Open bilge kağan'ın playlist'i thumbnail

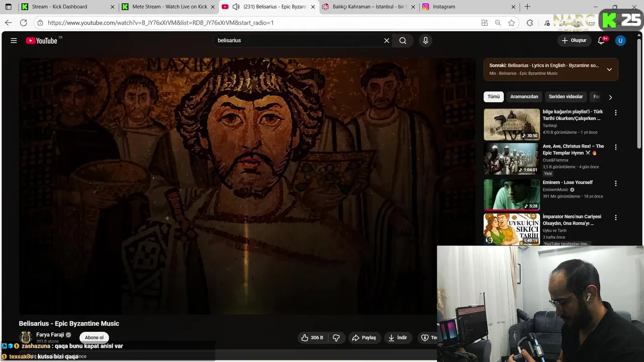pyautogui.click(x=512, y=124)
